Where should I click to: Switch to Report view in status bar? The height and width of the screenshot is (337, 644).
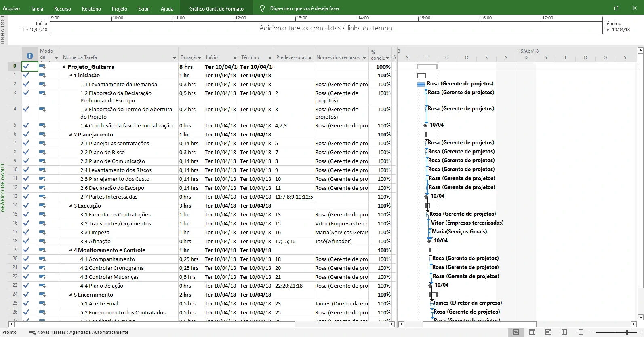point(581,332)
